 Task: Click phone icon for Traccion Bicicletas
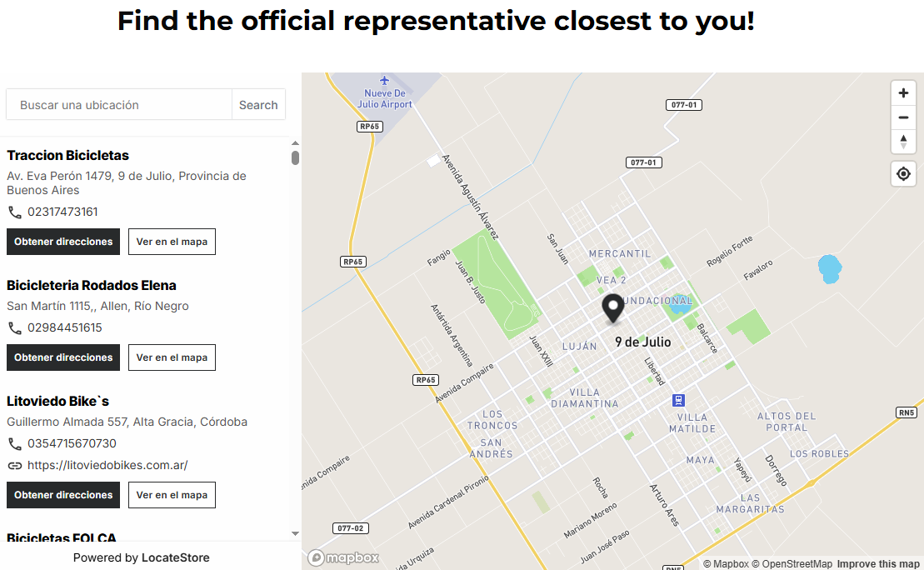(x=15, y=212)
